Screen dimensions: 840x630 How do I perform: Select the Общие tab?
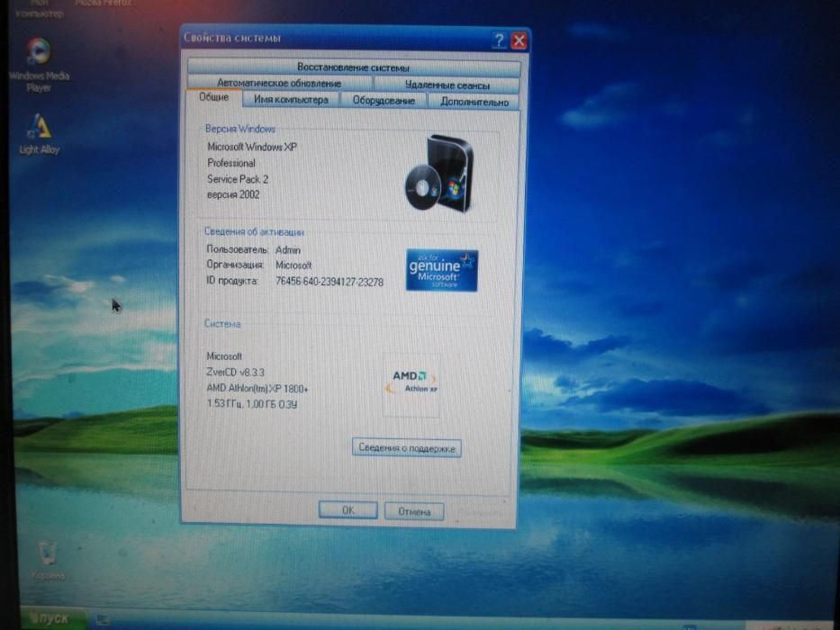pos(213,97)
